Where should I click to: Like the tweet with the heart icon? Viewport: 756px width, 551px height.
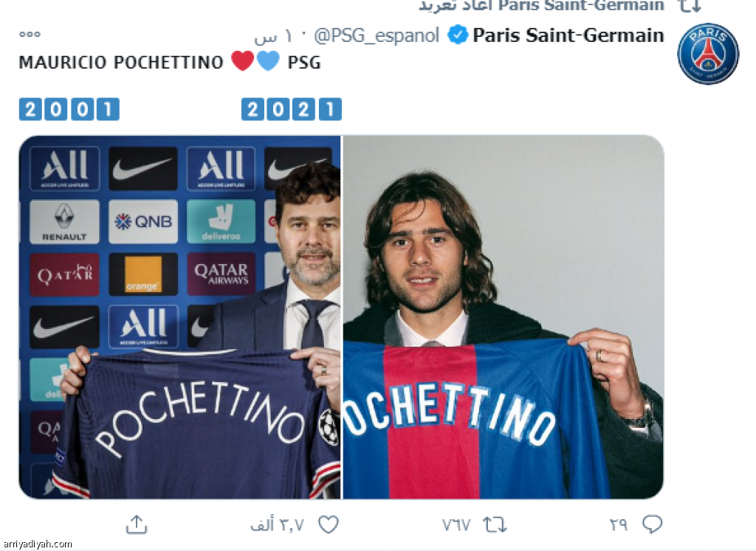pyautogui.click(x=328, y=524)
